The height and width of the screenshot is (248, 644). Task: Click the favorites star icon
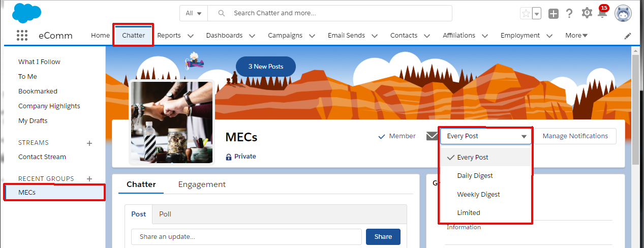[x=526, y=14]
